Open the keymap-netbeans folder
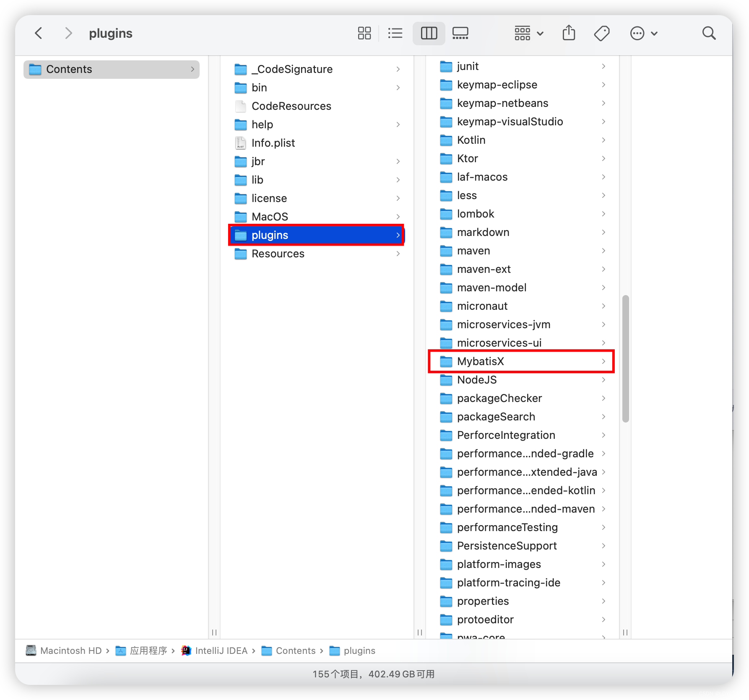749x700 pixels. (x=523, y=103)
